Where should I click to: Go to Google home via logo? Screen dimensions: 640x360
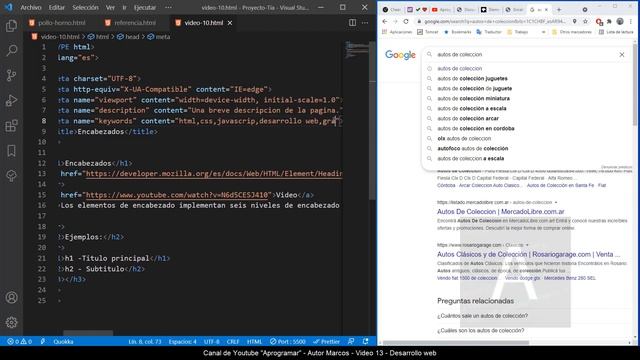[400, 55]
